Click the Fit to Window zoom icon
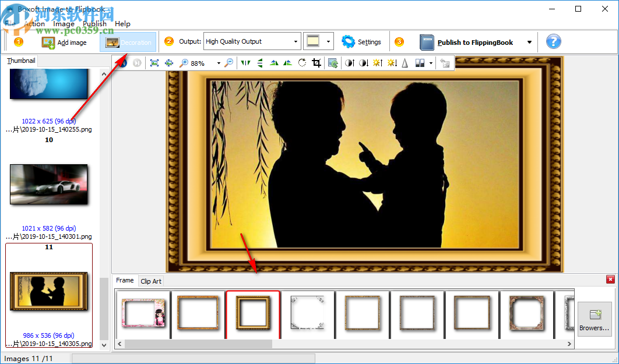Image resolution: width=619 pixels, height=364 pixels. 154,62
